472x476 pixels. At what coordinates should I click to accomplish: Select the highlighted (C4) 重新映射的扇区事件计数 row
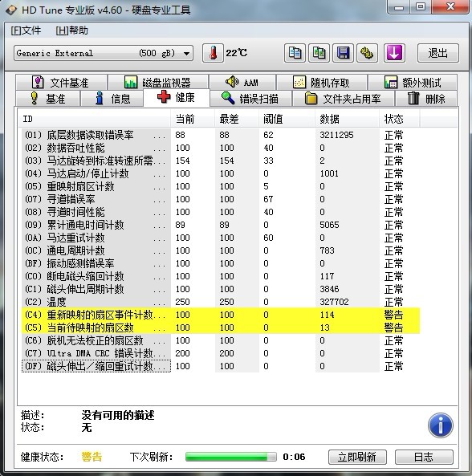point(221,315)
